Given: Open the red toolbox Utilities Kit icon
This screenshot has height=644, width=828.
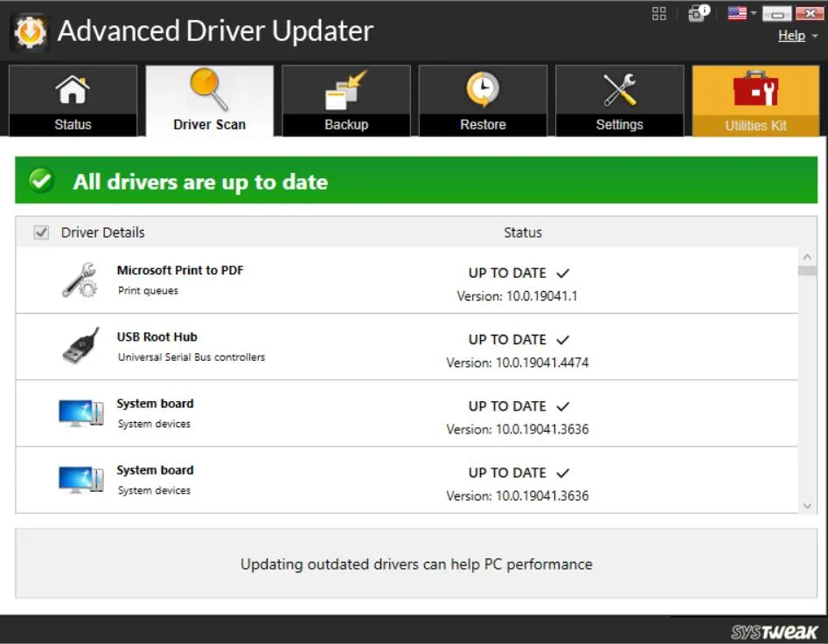Looking at the screenshot, I should pyautogui.click(x=755, y=90).
